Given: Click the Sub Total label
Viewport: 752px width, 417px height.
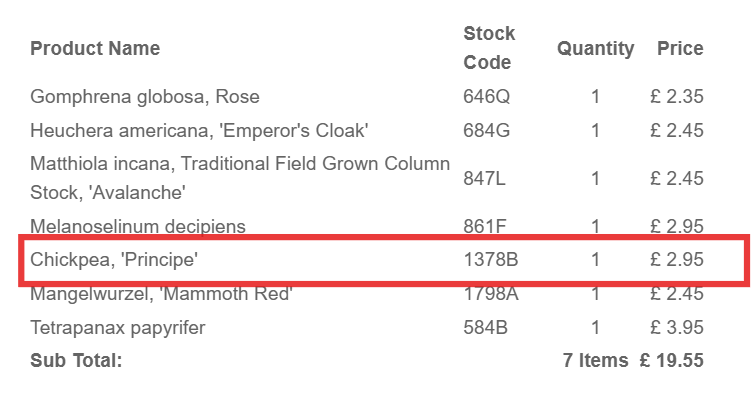Looking at the screenshot, I should coord(76,360).
